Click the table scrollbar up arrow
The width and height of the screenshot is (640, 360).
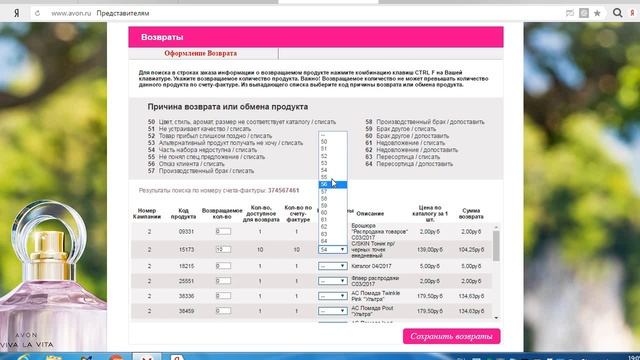click(x=496, y=227)
